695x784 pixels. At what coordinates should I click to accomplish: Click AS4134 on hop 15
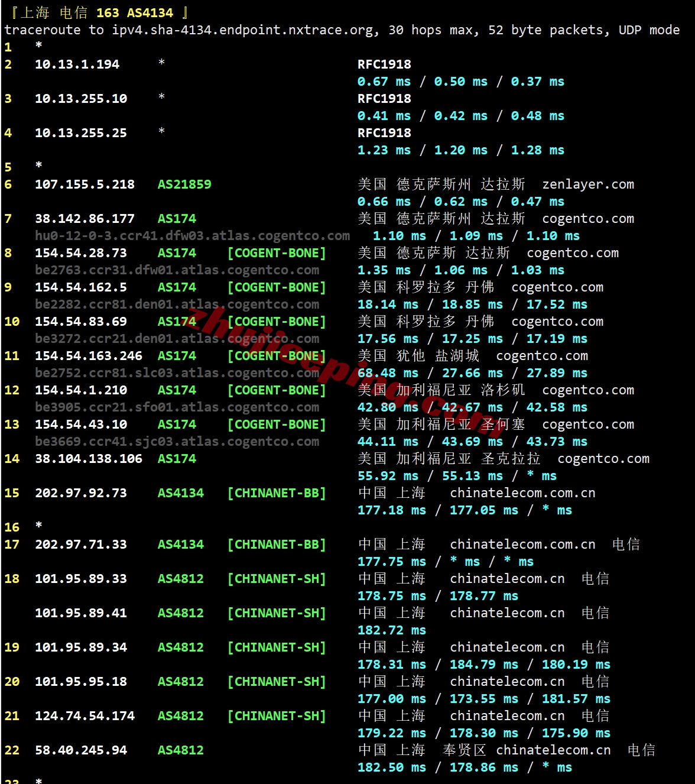click(x=181, y=493)
